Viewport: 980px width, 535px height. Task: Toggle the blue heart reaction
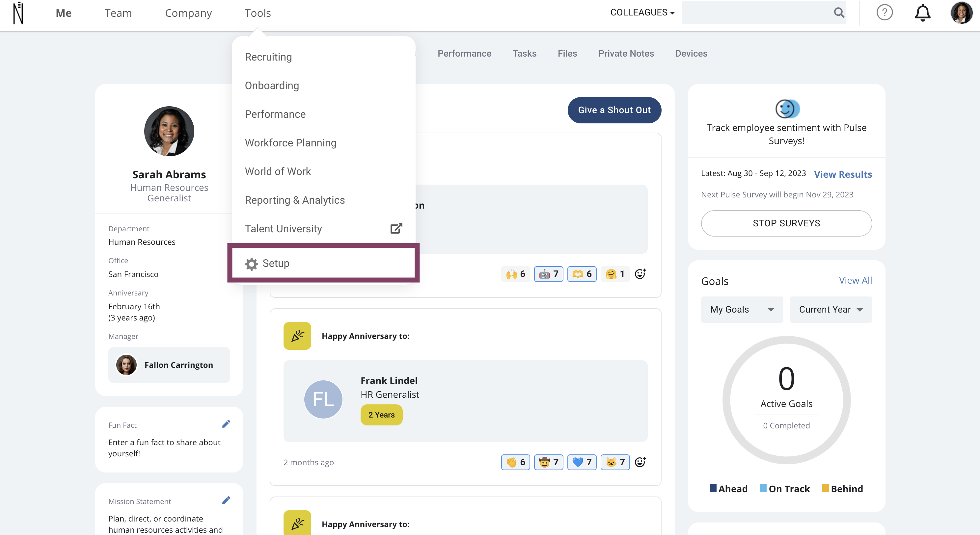[582, 462]
